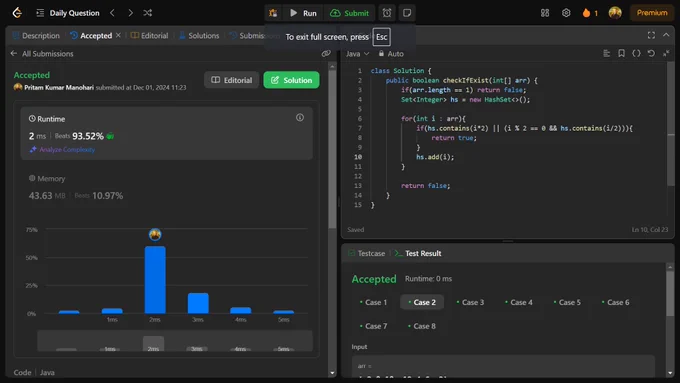Select Case 4
680x383 pixels.
pyautogui.click(x=519, y=302)
